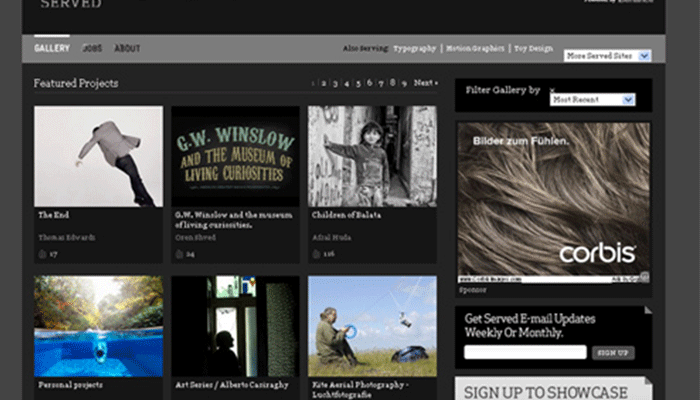Open Thomas Edwards author profile
Viewport: 700px width, 400px height.
point(67,238)
